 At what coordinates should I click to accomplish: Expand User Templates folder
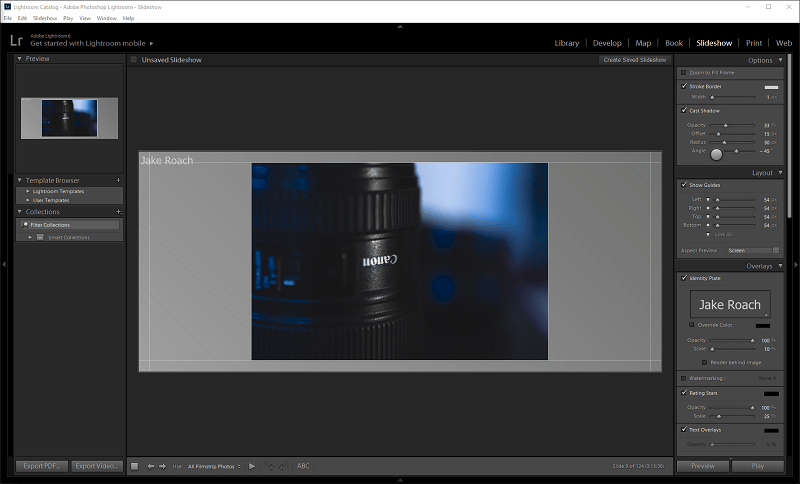[x=28, y=200]
